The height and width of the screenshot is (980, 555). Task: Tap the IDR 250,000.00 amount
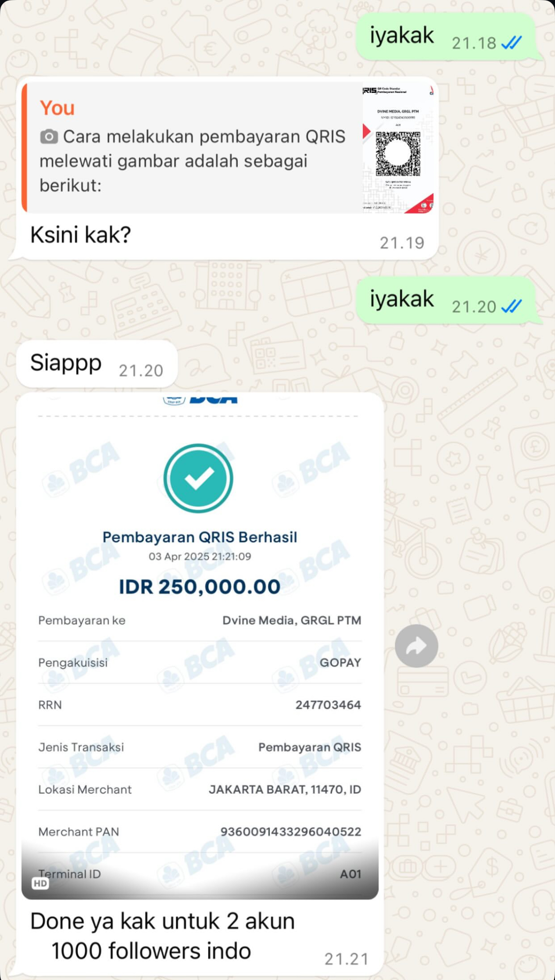(199, 586)
